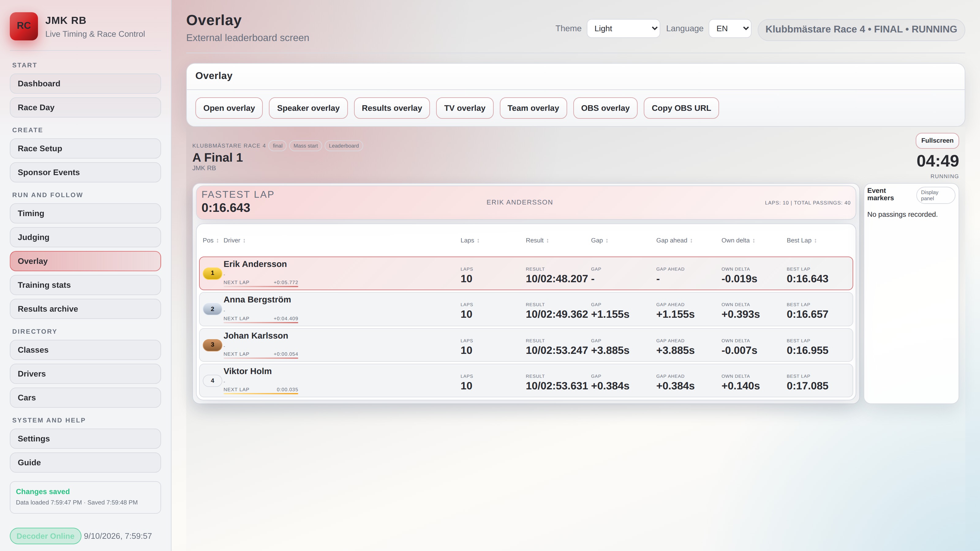This screenshot has width=980, height=551.
Task: Click the Copy OBS URL button
Action: coord(681,108)
